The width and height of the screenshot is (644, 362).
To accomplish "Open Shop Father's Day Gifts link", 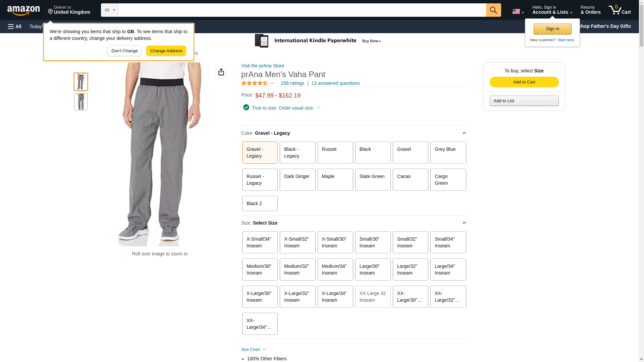I will pyautogui.click(x=604, y=26).
